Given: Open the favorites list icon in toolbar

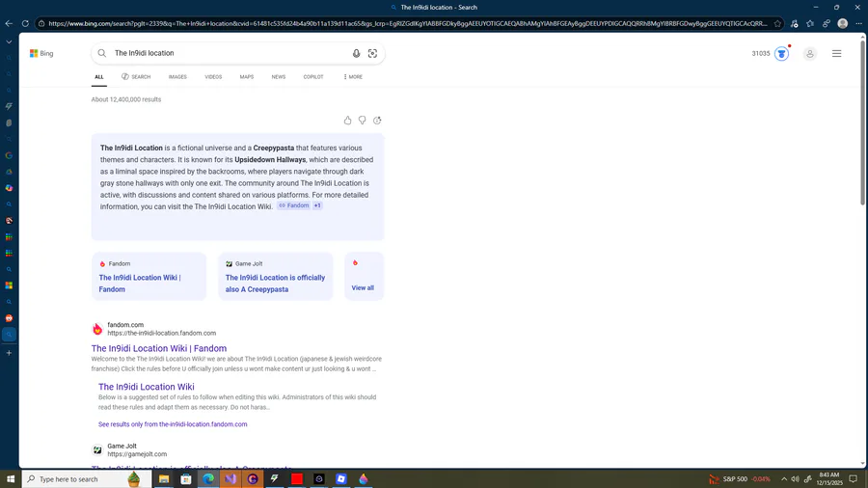Looking at the screenshot, I should [x=810, y=23].
